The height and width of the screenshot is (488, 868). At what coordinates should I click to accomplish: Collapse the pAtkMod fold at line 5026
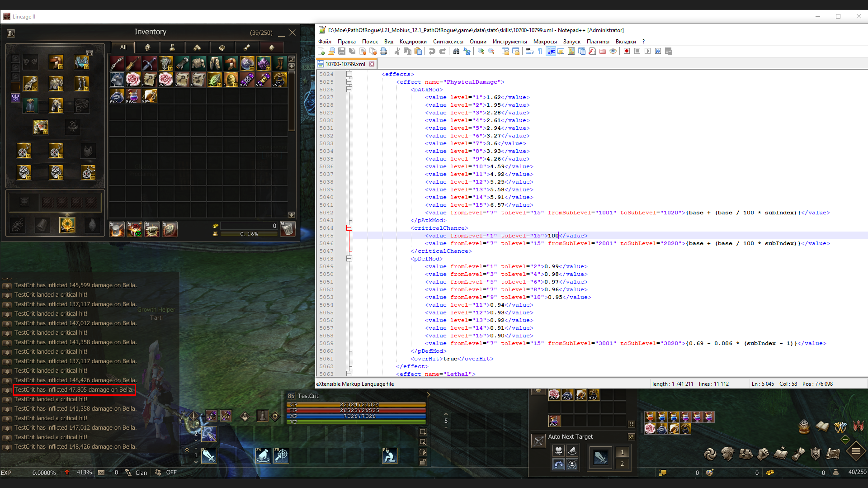(x=349, y=90)
